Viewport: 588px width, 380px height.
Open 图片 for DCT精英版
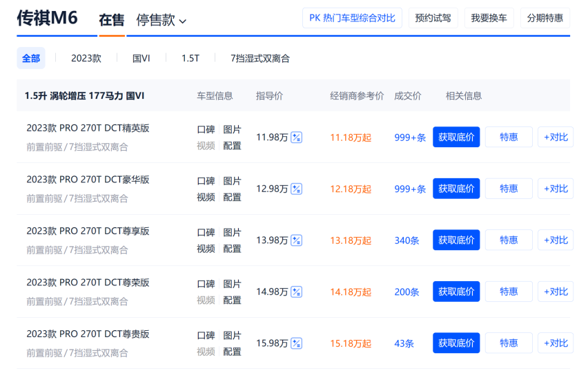pyautogui.click(x=232, y=130)
